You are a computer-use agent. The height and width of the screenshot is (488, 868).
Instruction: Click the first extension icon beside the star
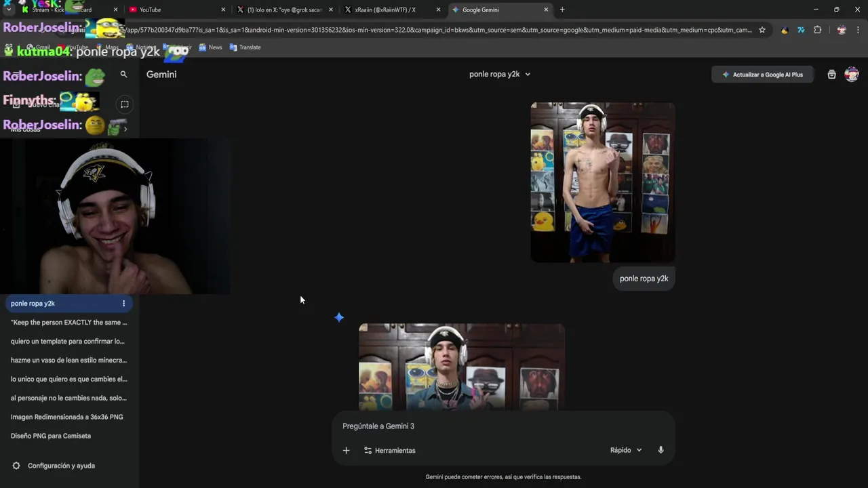(x=785, y=30)
